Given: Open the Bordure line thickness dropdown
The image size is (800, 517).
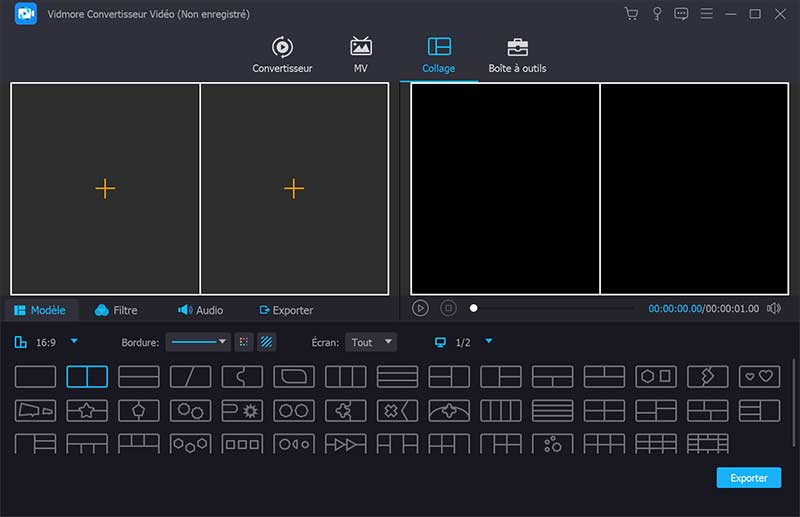Looking at the screenshot, I should (x=197, y=342).
